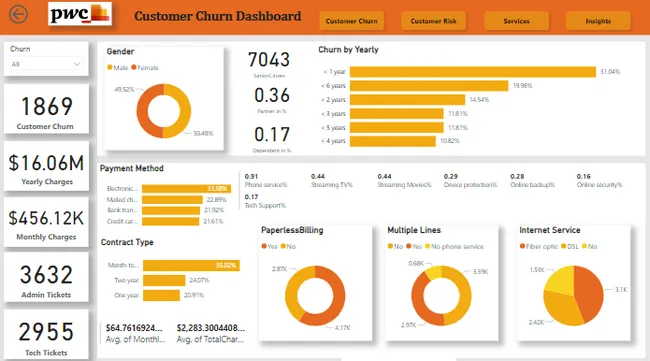This screenshot has height=361, width=650.
Task: Click the Churn by Yearly chart title
Action: pos(348,50)
